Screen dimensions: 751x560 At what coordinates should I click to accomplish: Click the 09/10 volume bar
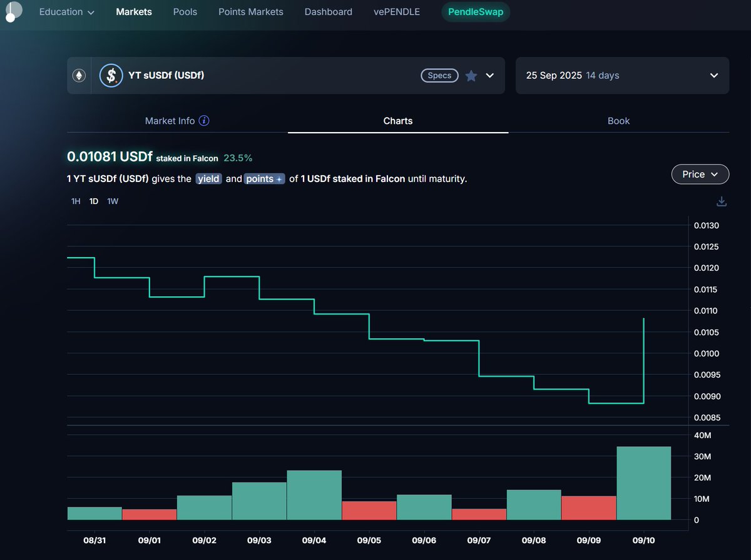point(643,483)
